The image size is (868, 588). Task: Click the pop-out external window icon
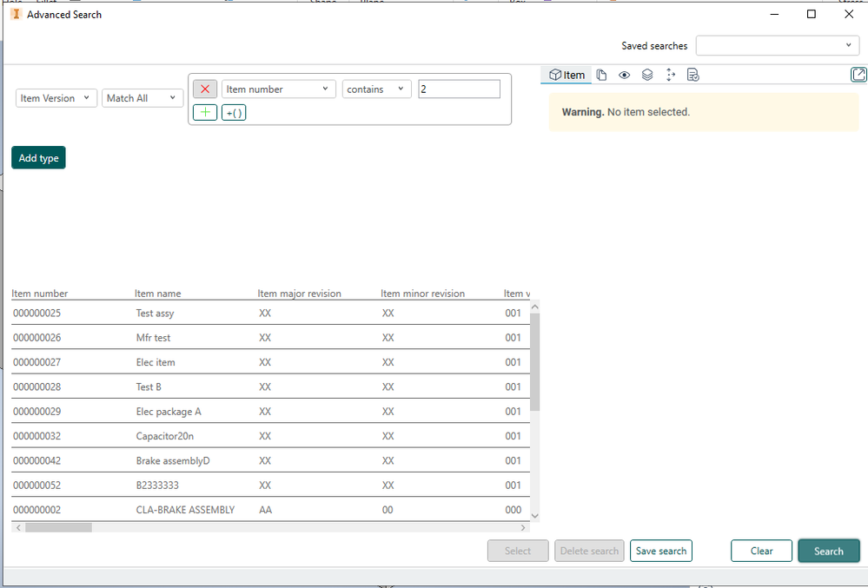[x=858, y=74]
